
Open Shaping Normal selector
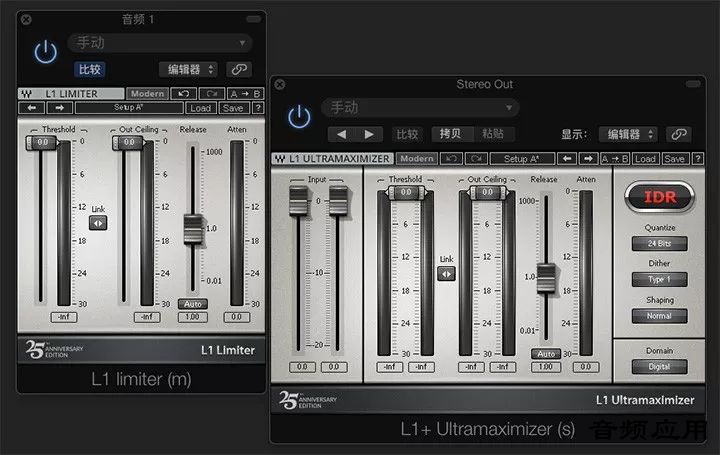(x=659, y=316)
